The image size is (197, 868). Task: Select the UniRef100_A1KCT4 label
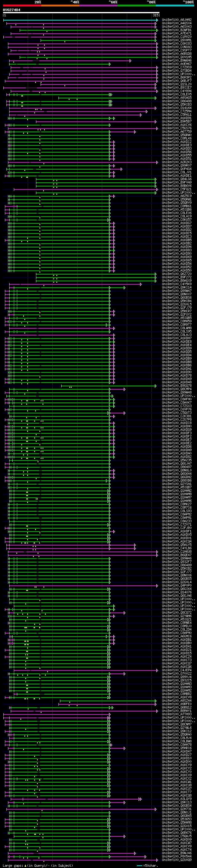(177, 850)
